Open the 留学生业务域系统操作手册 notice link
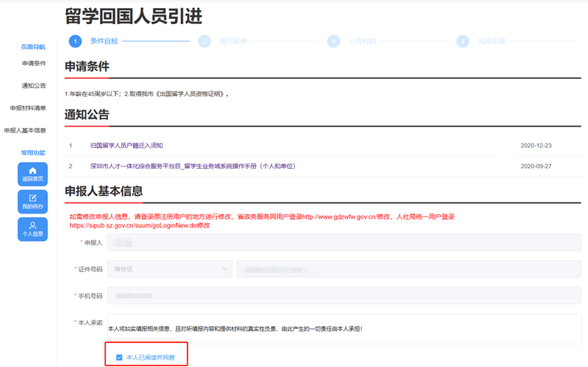 [x=194, y=166]
